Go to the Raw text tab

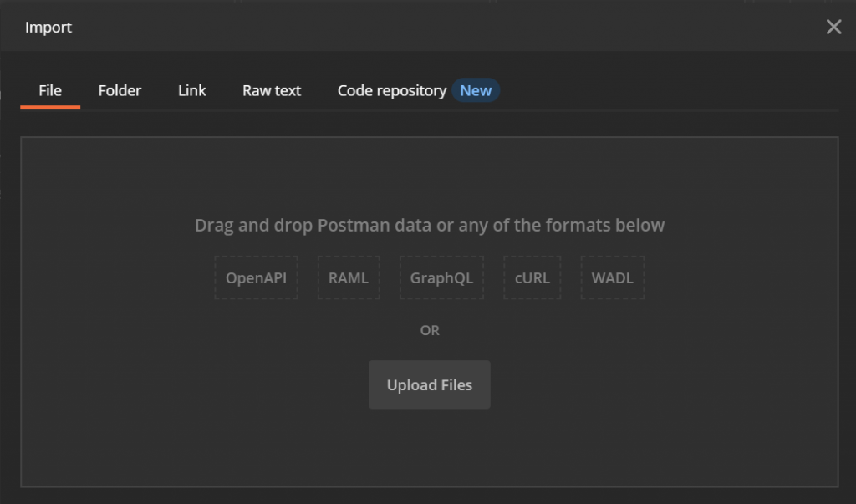[x=272, y=90]
